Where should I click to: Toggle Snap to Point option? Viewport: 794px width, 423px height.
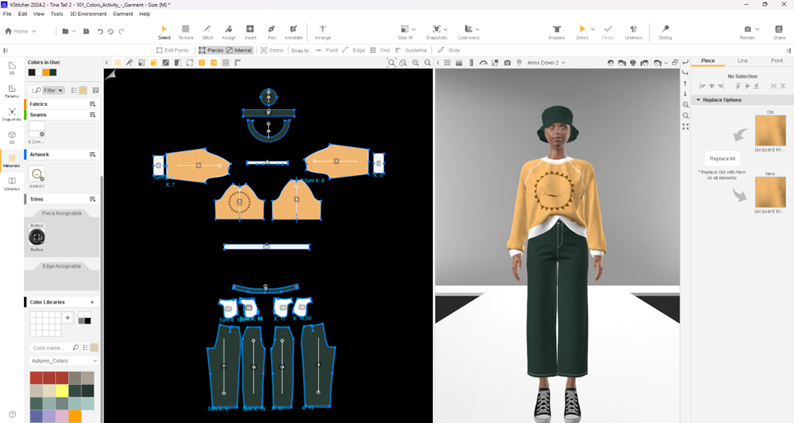327,50
